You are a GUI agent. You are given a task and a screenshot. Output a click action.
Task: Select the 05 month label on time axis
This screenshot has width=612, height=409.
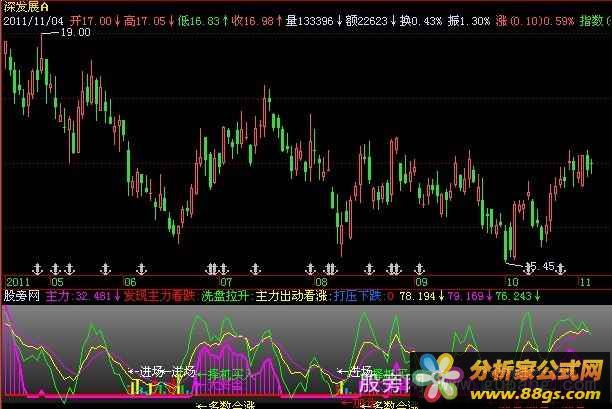click(x=57, y=282)
